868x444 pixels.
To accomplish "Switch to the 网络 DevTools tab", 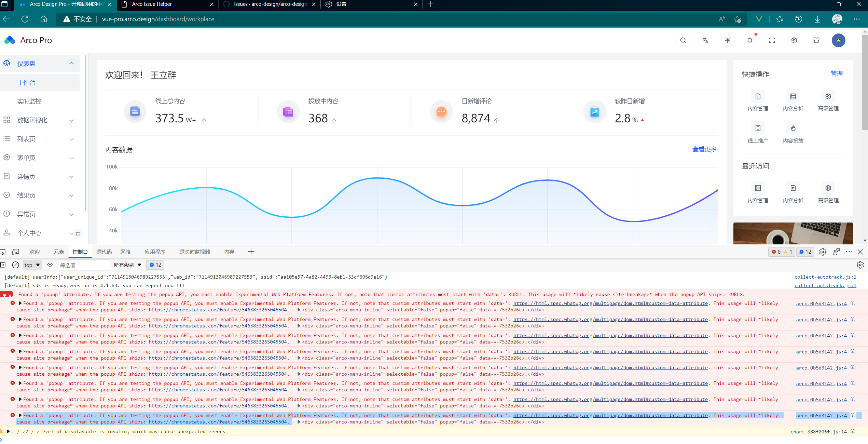I will tap(125, 252).
